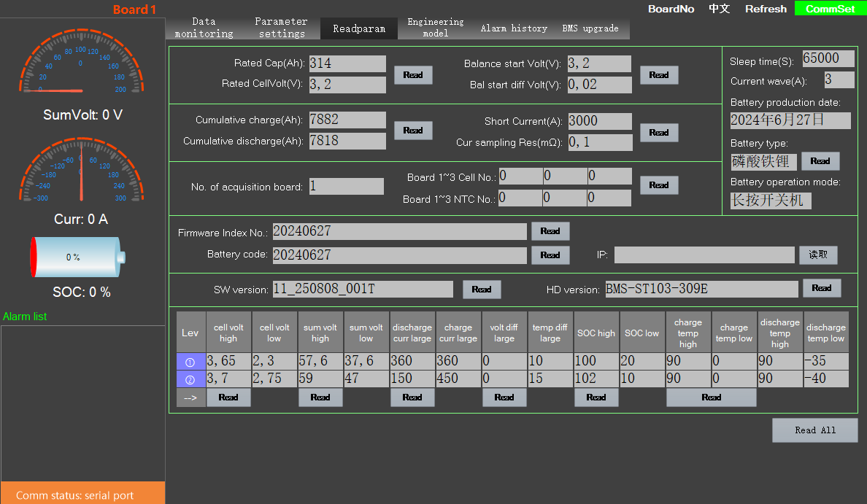The image size is (867, 504).
Task: Click Refresh in the top bar
Action: point(766,9)
